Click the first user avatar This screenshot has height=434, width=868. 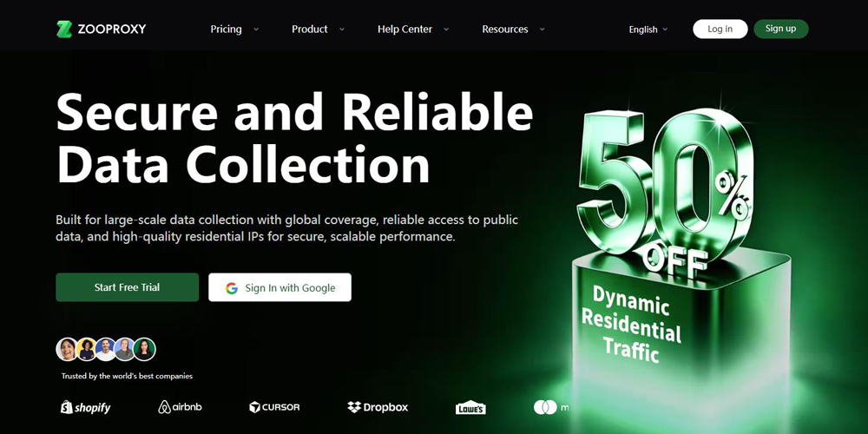[67, 349]
